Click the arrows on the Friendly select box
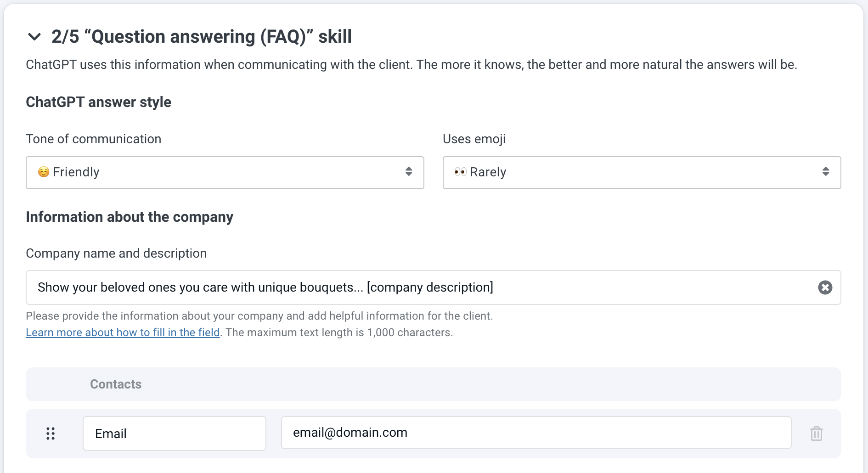Image resolution: width=868 pixels, height=473 pixels. 409,172
